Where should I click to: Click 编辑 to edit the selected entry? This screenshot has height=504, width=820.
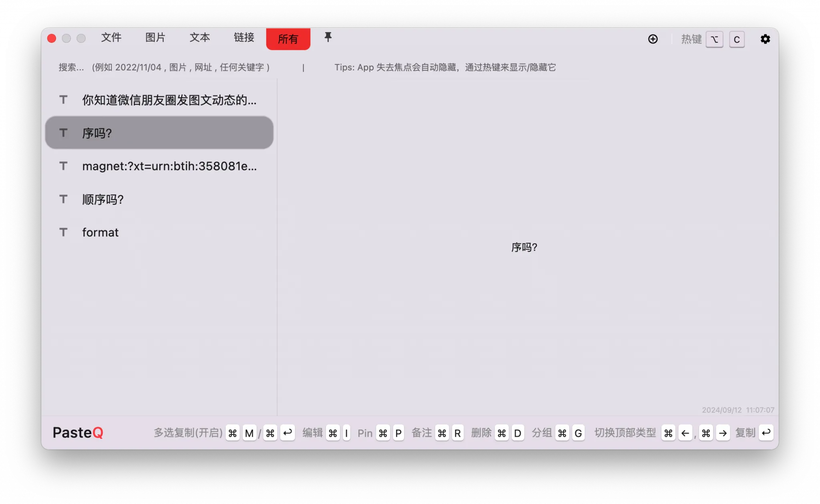coord(312,433)
